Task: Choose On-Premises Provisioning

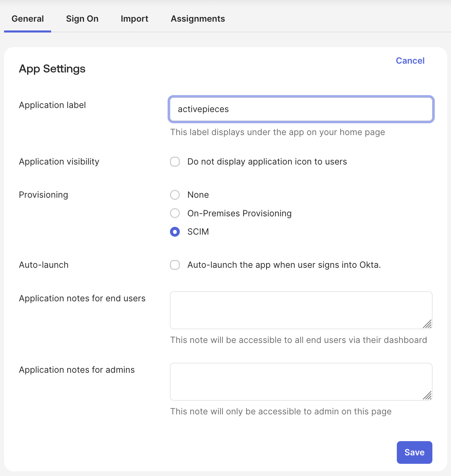Action: coord(175,213)
